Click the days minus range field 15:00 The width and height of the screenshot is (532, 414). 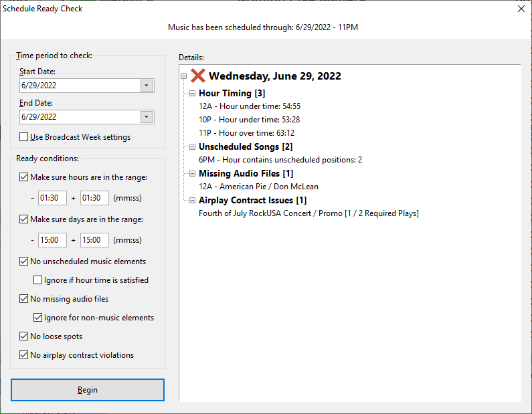[52, 240]
